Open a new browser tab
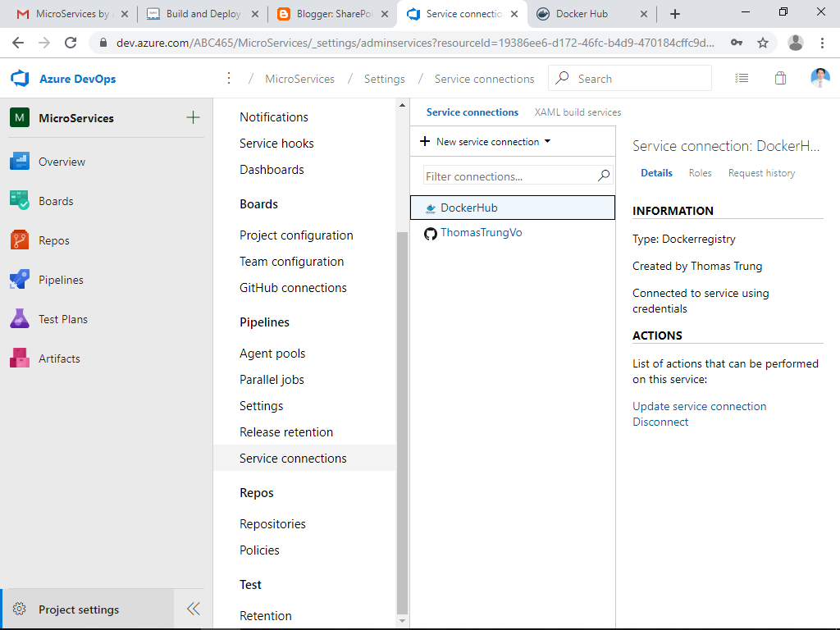The height and width of the screenshot is (630, 840). click(x=675, y=15)
